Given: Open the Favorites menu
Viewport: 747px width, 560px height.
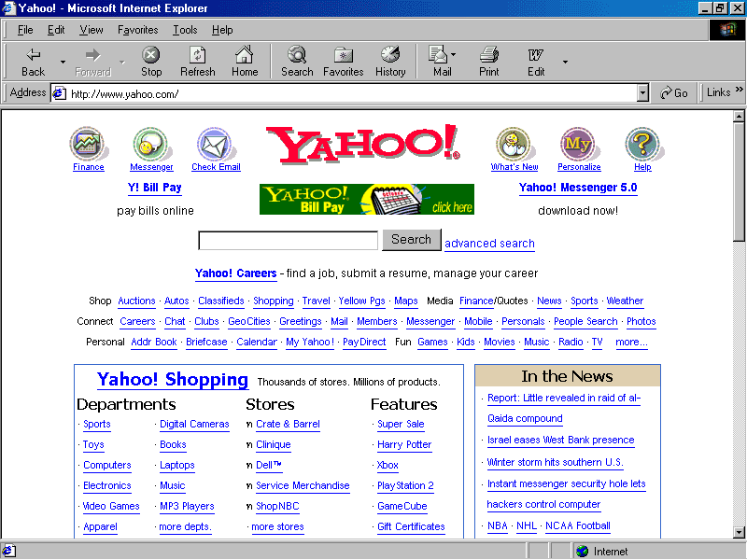Looking at the screenshot, I should pos(137,30).
